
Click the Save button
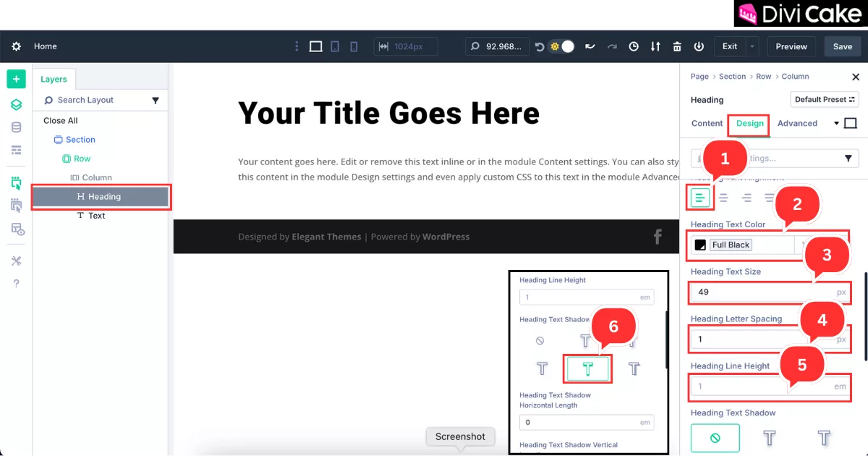click(x=843, y=46)
